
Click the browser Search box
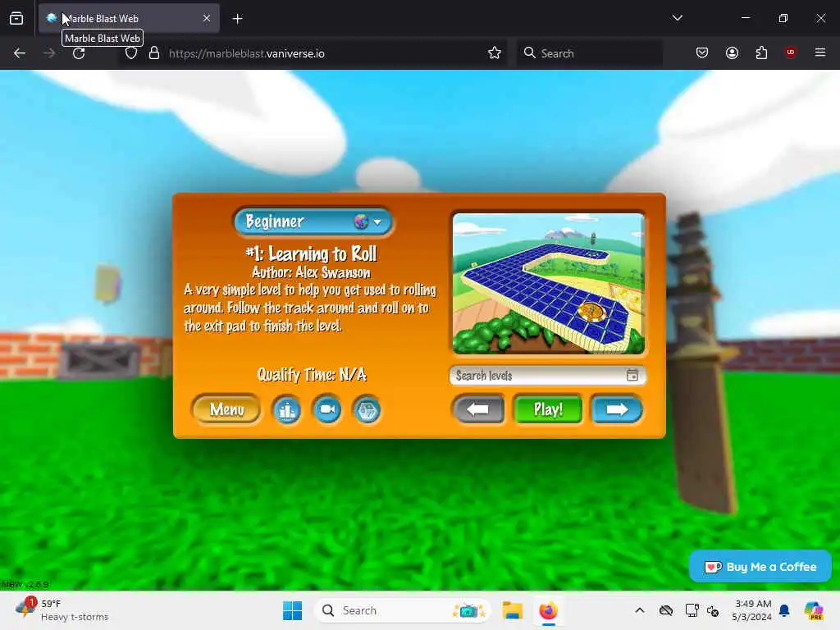pos(589,53)
